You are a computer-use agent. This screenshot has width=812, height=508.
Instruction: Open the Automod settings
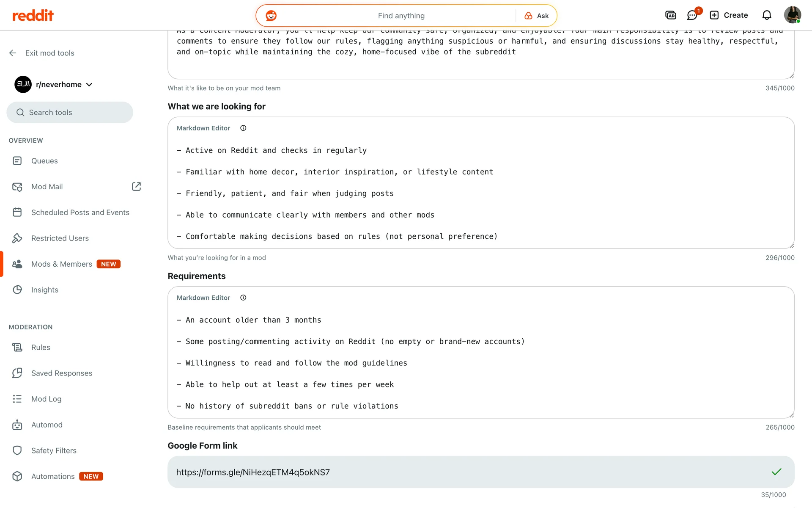coord(47,425)
